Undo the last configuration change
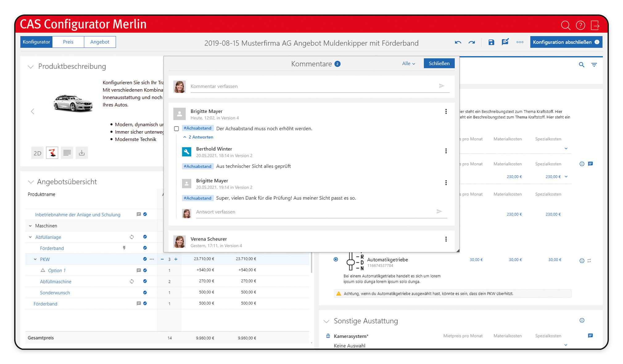Image resolution: width=623 pixels, height=364 pixels. point(458,42)
